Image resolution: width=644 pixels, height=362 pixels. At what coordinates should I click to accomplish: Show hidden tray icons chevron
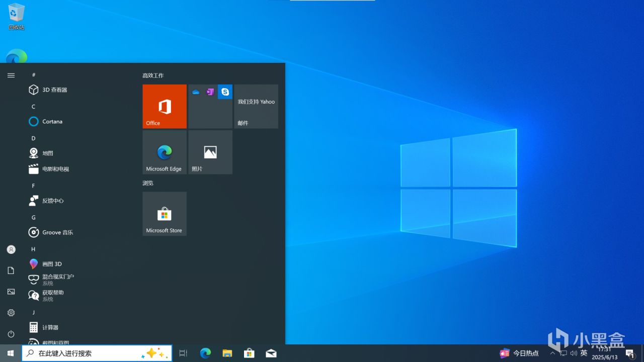point(552,353)
